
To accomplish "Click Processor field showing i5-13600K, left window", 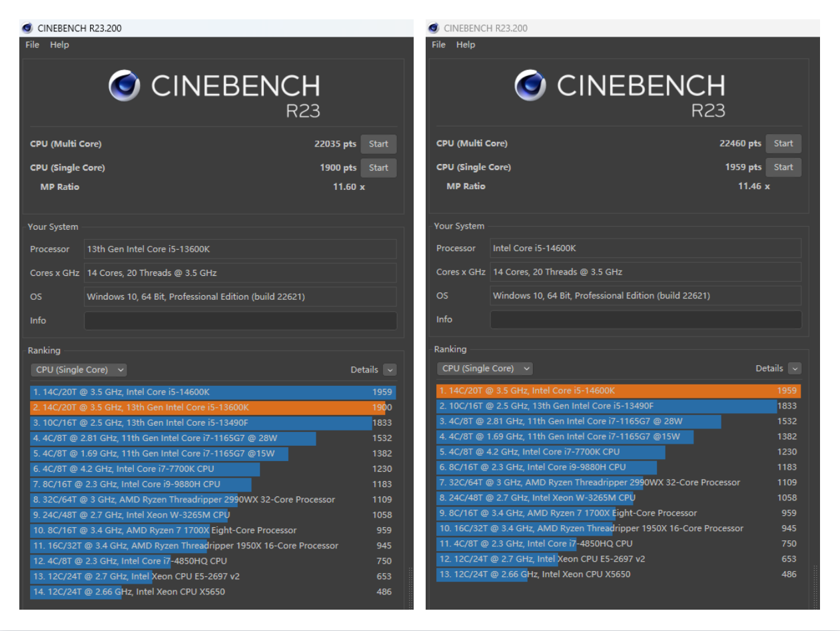I will pos(240,249).
